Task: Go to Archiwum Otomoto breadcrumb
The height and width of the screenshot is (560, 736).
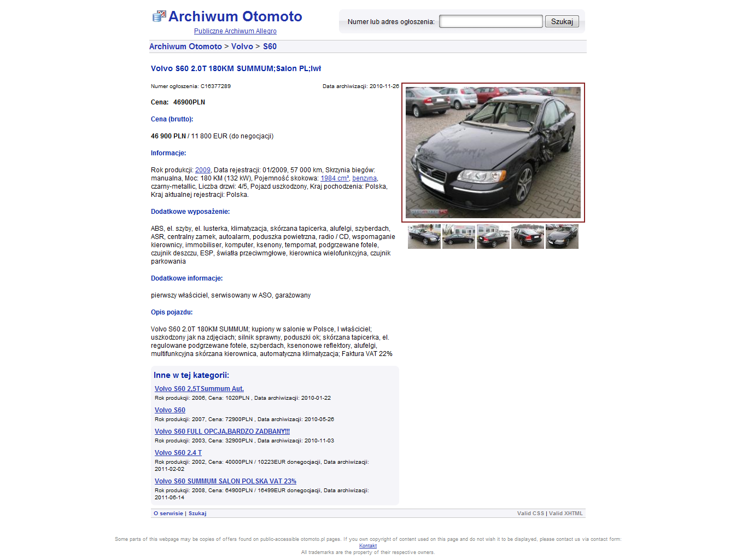Action: click(185, 46)
